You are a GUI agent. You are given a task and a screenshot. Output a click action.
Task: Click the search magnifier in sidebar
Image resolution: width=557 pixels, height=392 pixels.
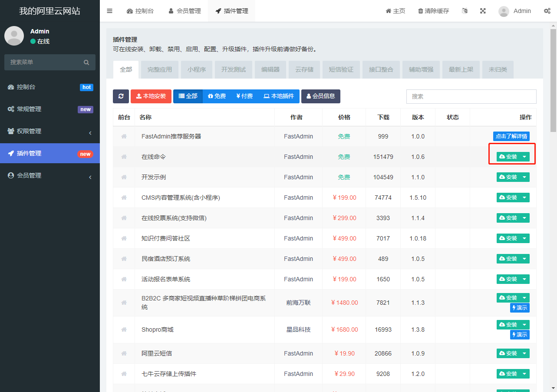[x=86, y=63]
